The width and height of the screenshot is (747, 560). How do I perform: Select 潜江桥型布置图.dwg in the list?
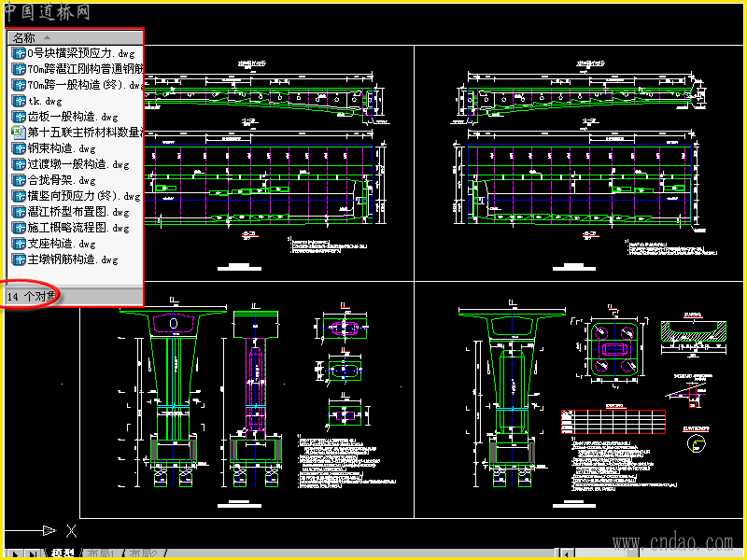(x=71, y=212)
